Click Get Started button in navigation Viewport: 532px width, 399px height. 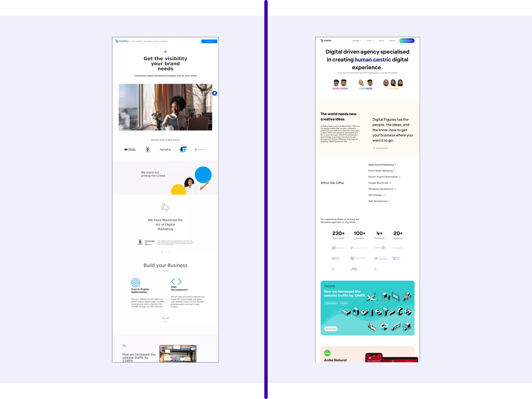point(209,41)
